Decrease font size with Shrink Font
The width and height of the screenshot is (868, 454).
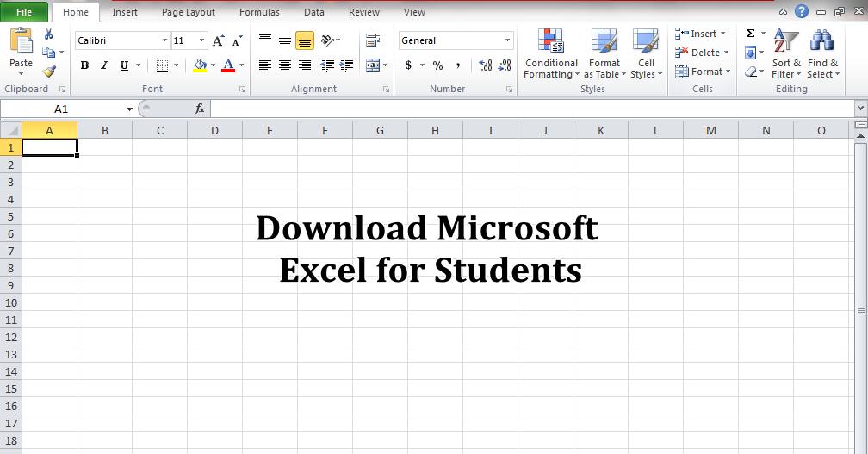[x=237, y=40]
